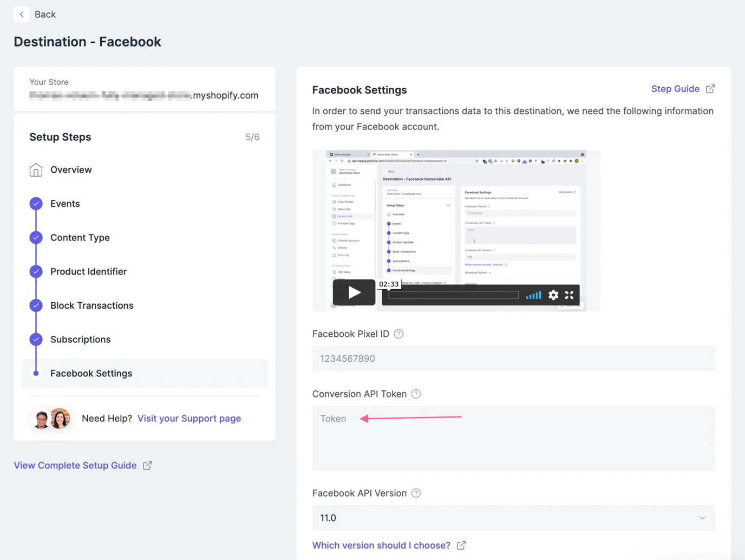Select the Facebook Settings step

[145, 374]
